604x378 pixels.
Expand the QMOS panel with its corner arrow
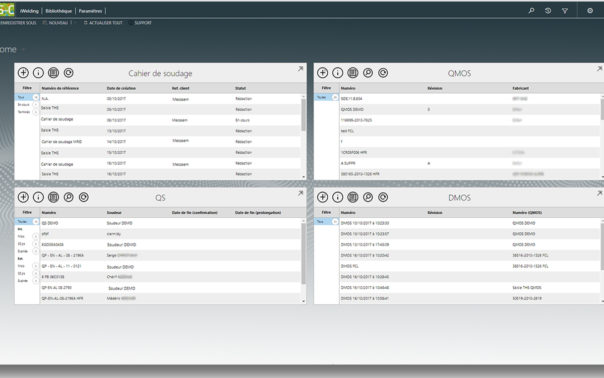(x=600, y=69)
